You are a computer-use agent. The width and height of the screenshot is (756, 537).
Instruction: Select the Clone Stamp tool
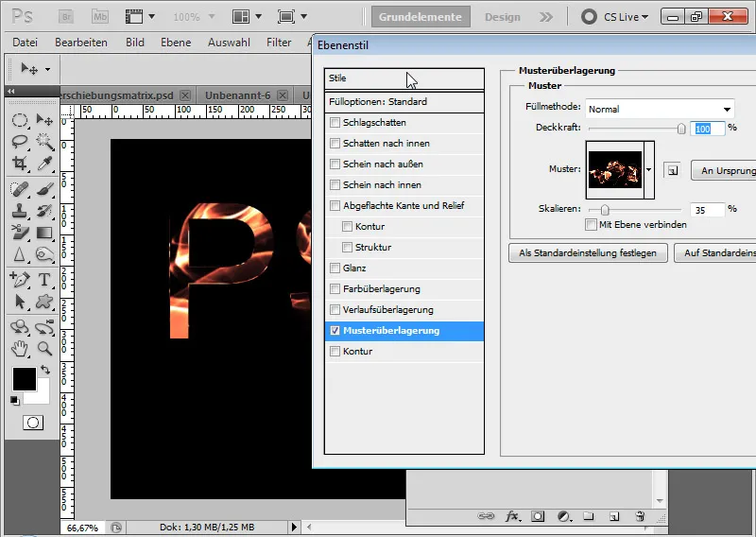pos(19,211)
